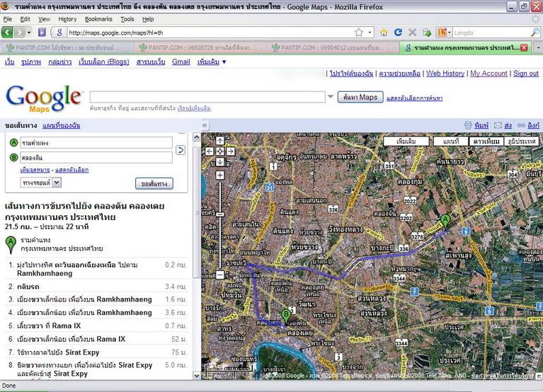Click the printer icon in map header

pyautogui.click(x=468, y=125)
